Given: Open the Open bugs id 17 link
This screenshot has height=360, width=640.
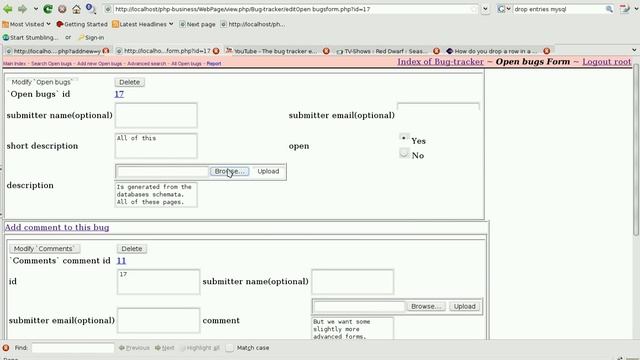Looking at the screenshot, I should 119,94.
